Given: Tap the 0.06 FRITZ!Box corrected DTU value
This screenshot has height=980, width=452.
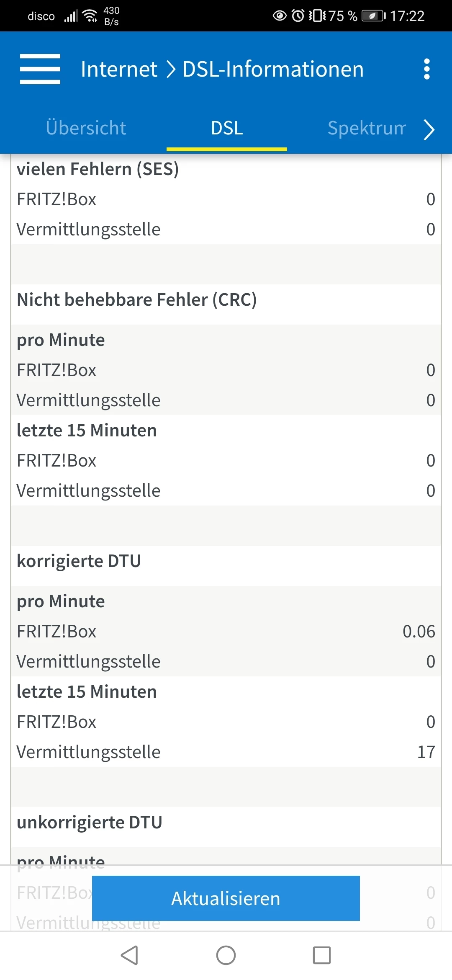Looking at the screenshot, I should 419,632.
